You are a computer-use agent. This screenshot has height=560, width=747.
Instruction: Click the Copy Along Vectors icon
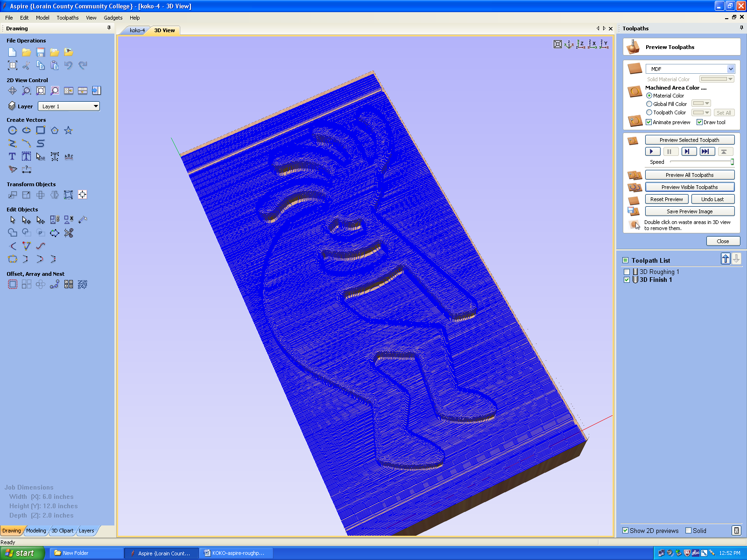click(55, 284)
